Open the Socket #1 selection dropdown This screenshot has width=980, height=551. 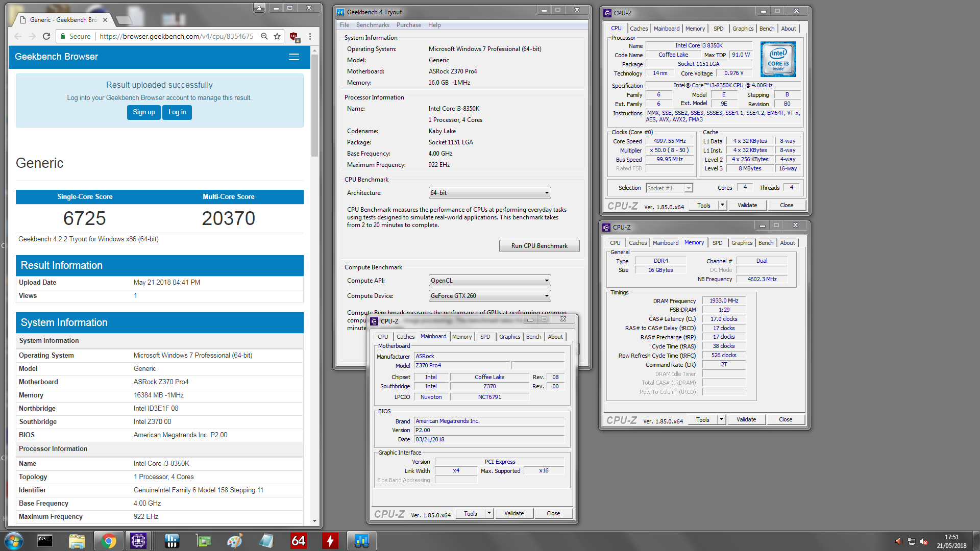coord(669,188)
